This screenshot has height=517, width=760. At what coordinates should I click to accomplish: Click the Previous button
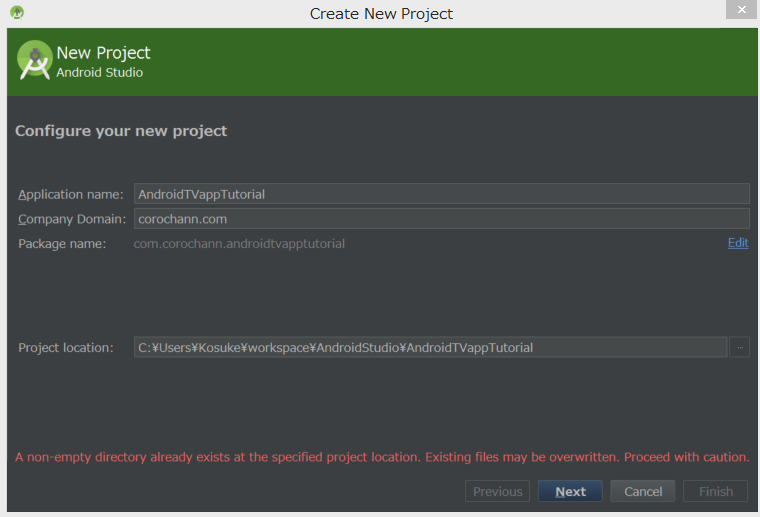coord(497,491)
